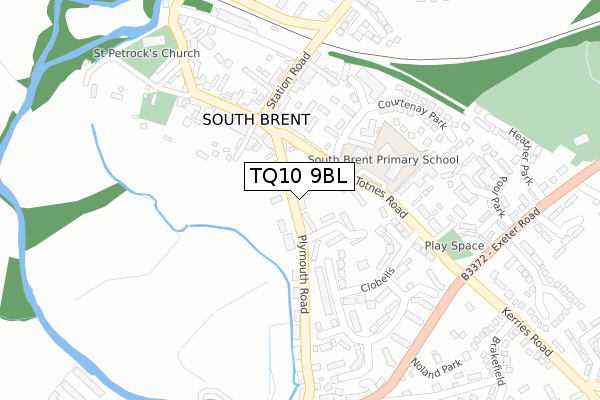Click the Noland Park street label
600x400 pixels.
point(436,368)
